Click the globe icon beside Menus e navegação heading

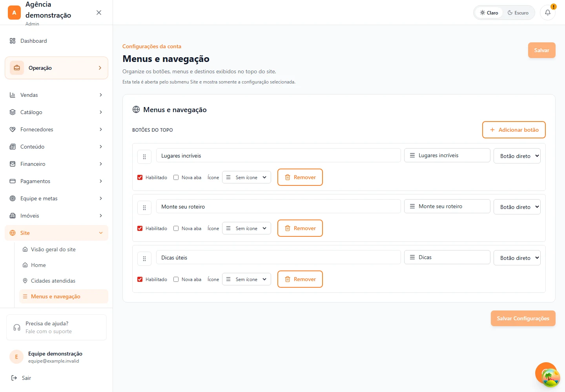pos(136,109)
